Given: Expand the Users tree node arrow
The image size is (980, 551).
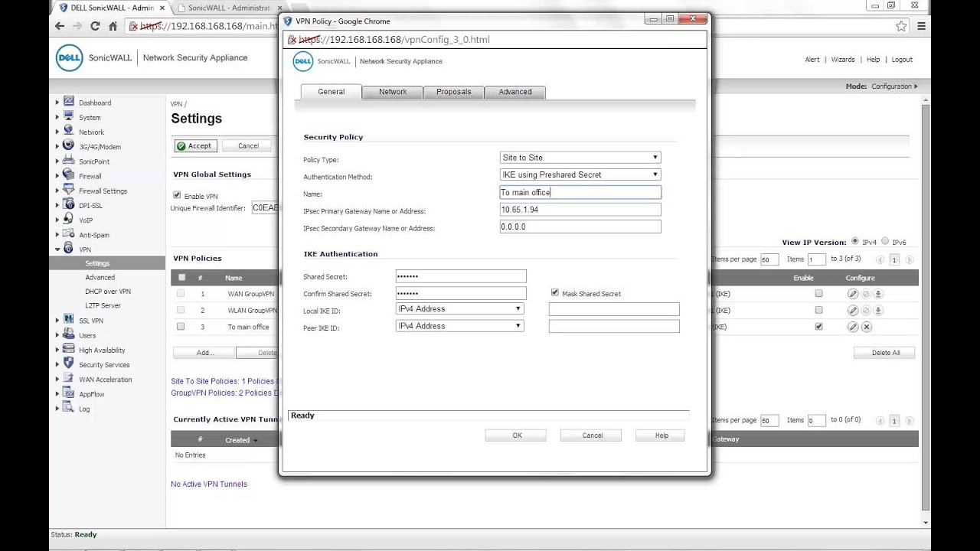Looking at the screenshot, I should 57,335.
